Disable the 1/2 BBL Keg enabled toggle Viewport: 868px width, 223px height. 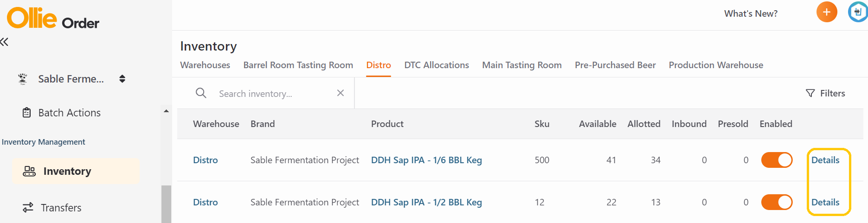pyautogui.click(x=777, y=202)
